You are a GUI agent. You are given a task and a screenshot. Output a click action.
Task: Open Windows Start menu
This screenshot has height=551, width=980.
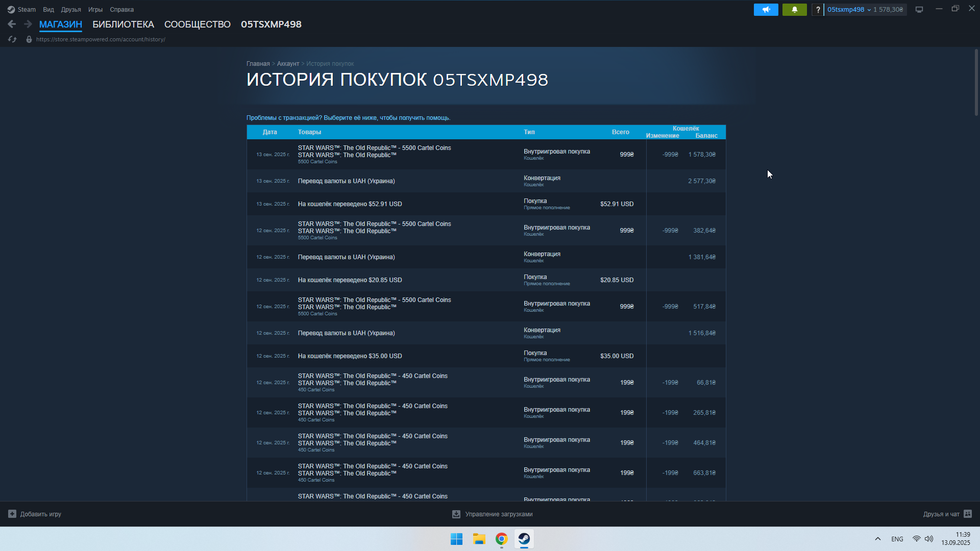point(456,539)
